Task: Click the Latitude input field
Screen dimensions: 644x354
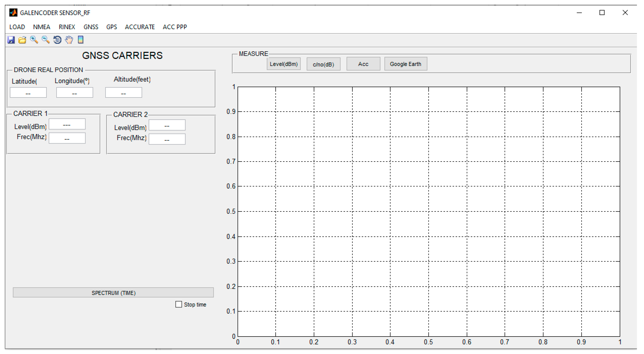Action: click(x=28, y=92)
